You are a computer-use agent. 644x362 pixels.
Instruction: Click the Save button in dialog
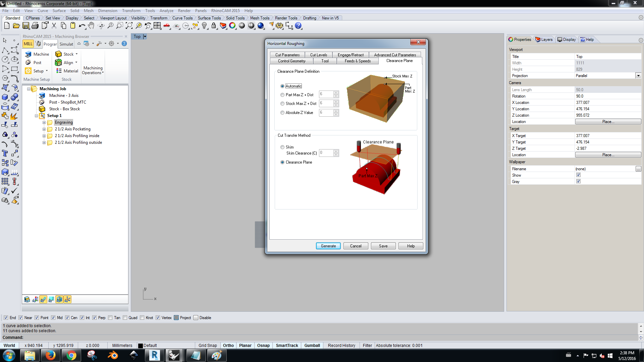[x=383, y=246]
